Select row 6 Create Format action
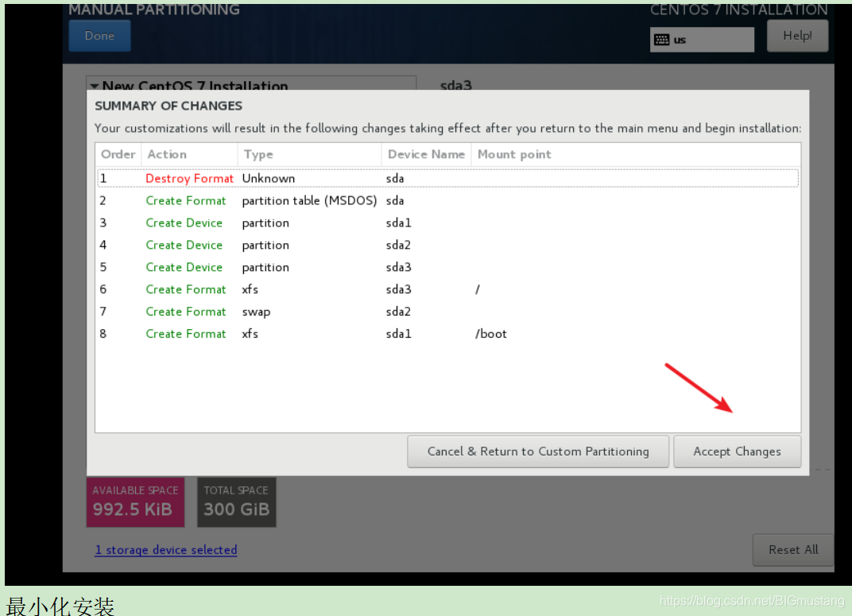Viewport: 852px width, 616px height. 185,289
